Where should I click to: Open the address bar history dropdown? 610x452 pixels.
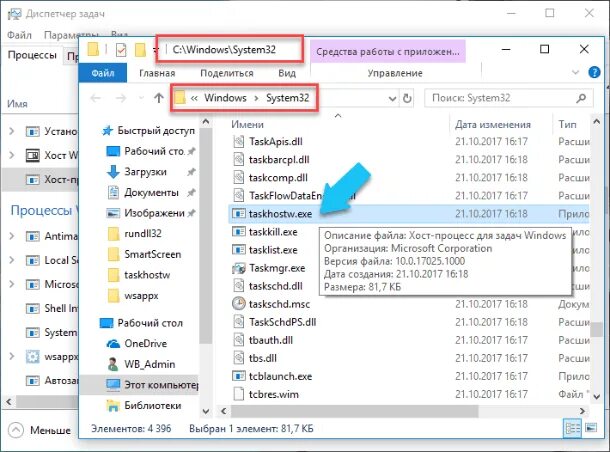point(393,98)
